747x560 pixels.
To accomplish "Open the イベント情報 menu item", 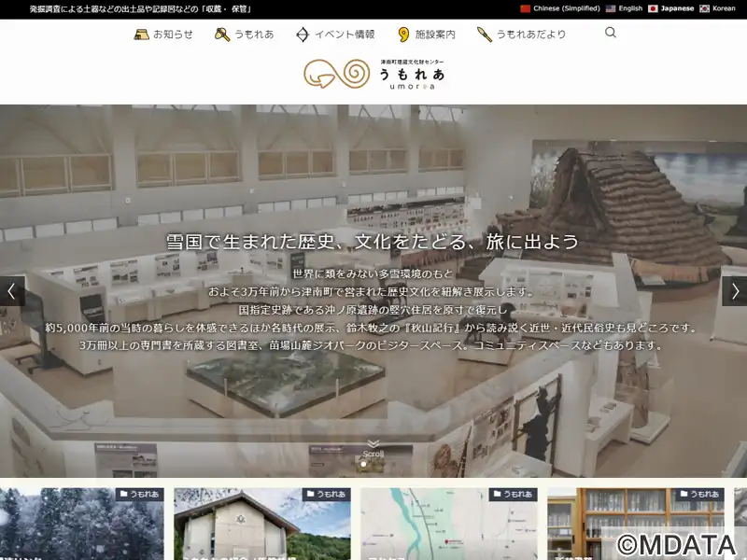I will click(x=345, y=35).
